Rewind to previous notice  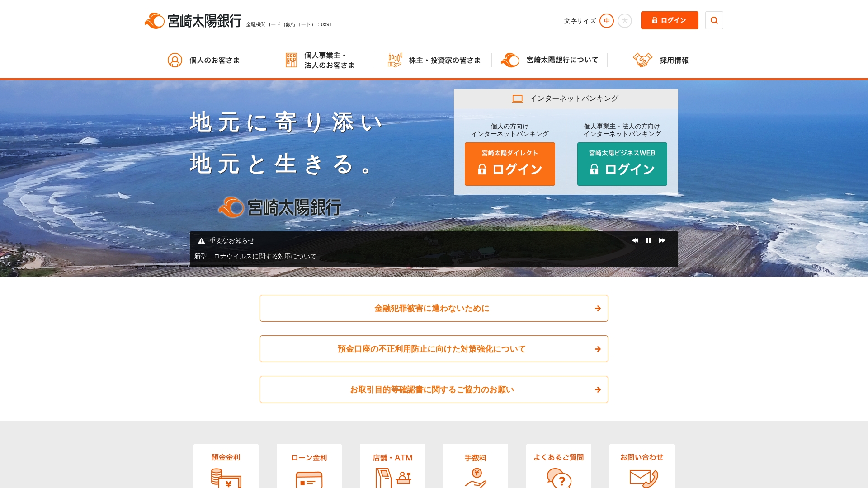[635, 240]
